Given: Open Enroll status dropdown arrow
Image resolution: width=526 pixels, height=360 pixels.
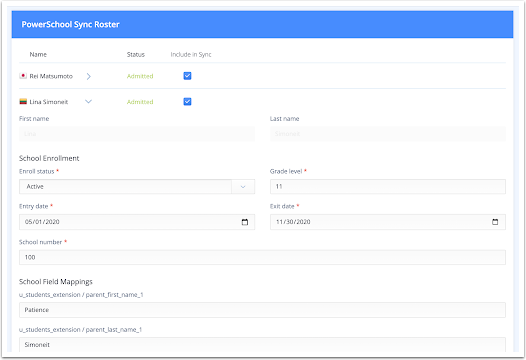Looking at the screenshot, I should (243, 187).
